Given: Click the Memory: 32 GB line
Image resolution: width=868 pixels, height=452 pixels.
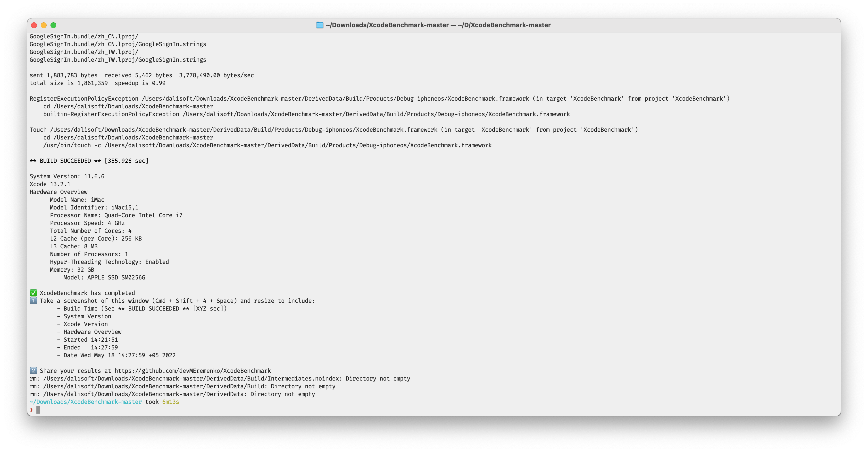Looking at the screenshot, I should tap(72, 269).
